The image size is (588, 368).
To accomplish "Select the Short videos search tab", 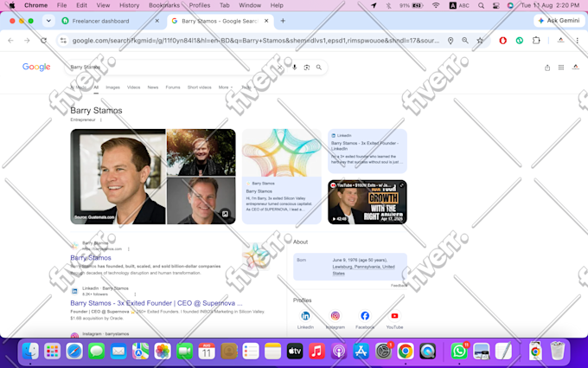I will point(200,87).
